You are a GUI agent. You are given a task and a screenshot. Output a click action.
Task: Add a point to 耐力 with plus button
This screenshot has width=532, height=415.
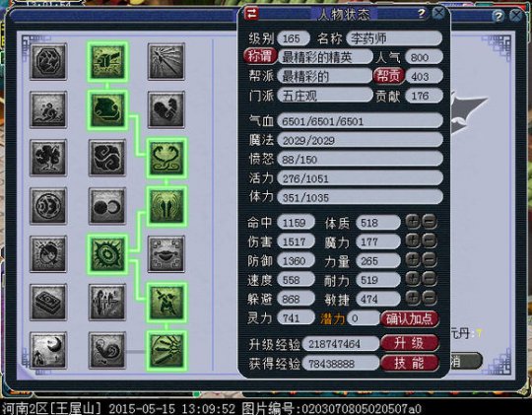point(413,279)
